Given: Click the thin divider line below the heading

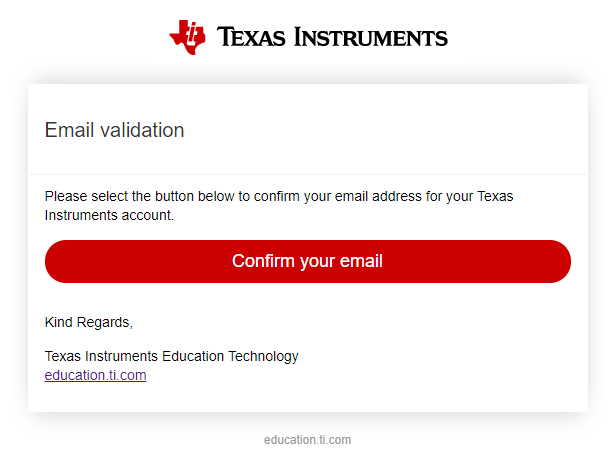Looking at the screenshot, I should (307, 174).
